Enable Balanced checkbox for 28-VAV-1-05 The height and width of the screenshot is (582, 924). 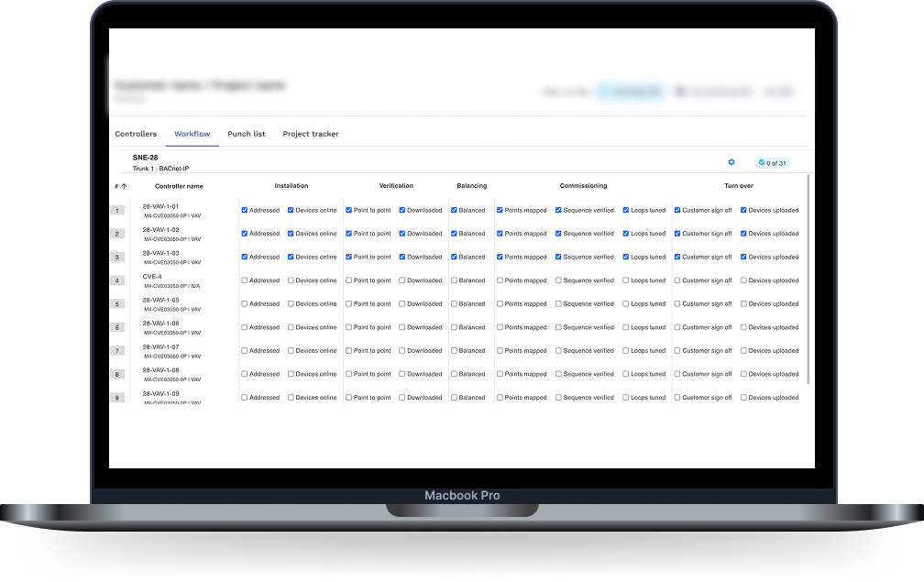click(x=454, y=303)
